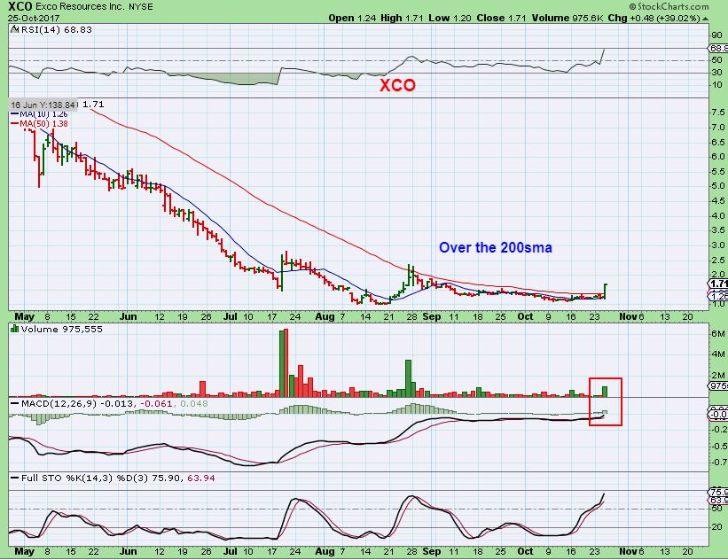Click the 16 Jun crosshair data tooltip
Viewport: 728px width, 560px height.
(43, 105)
